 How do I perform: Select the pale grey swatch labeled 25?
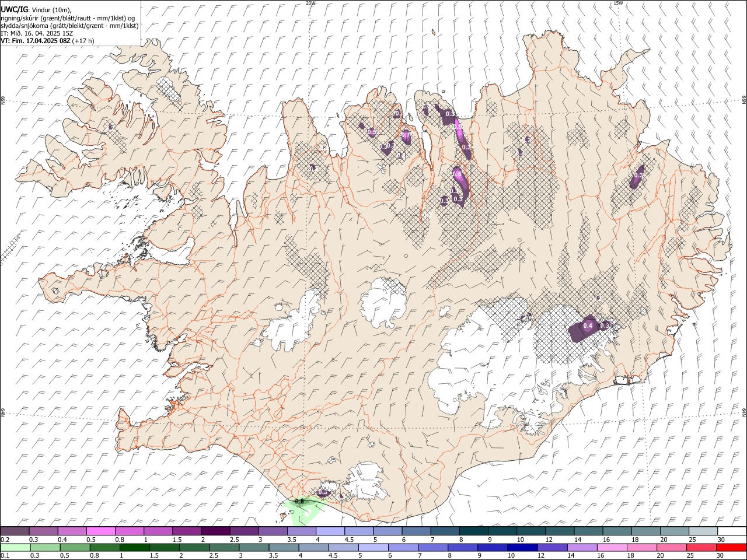703,531
